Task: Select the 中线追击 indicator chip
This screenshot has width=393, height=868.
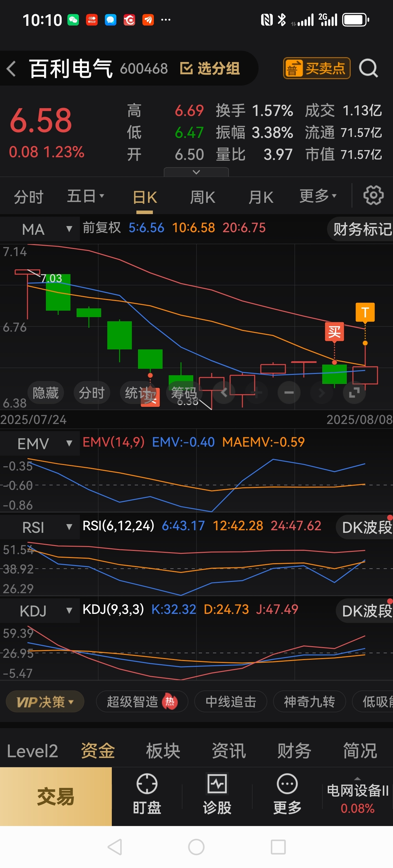Action: 231,702
